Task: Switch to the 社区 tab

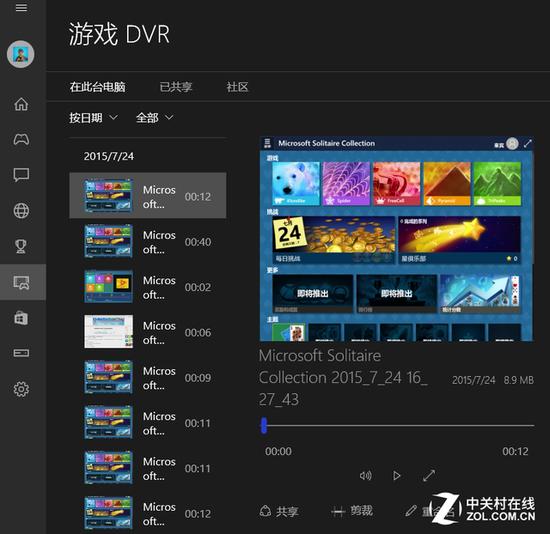Action: coord(237,87)
